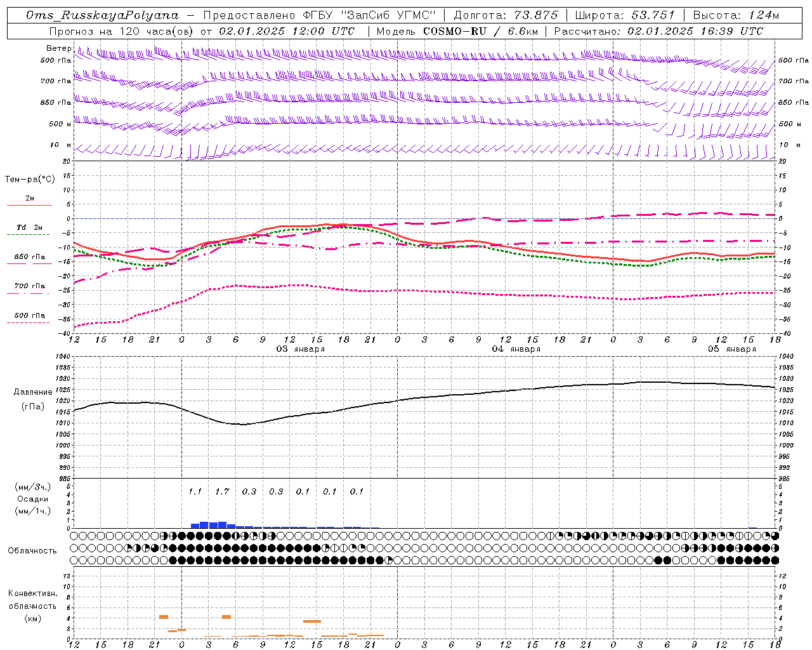The image size is (812, 650).
Task: Click the '(км)' unit under convective cloudiness
Action: click(x=32, y=618)
